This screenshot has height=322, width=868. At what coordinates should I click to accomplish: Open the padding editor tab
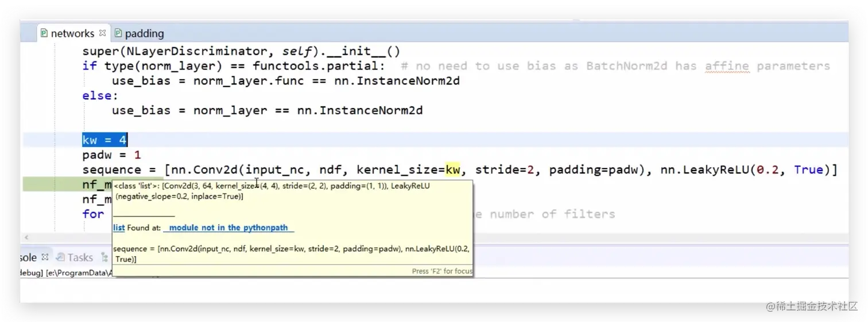click(x=139, y=33)
